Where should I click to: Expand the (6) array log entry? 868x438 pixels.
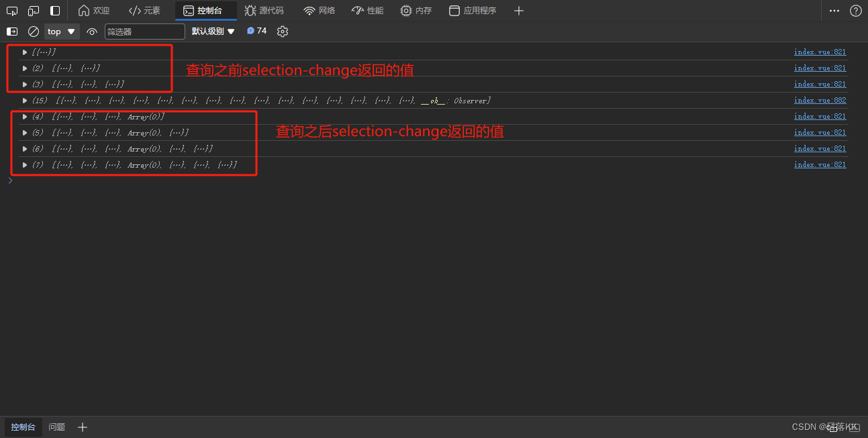tap(25, 148)
